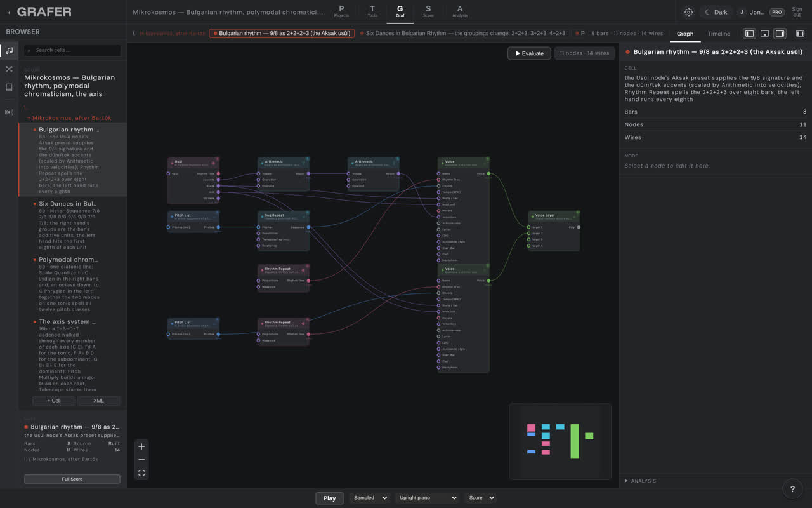
Task: Sign out of the account
Action: click(x=797, y=12)
